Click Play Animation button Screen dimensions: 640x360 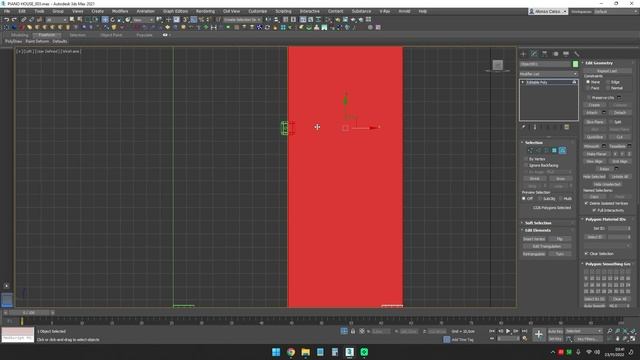click(x=508, y=331)
